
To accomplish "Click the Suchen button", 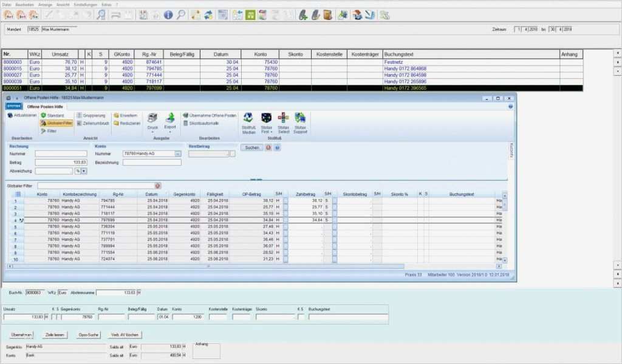I will [251, 147].
